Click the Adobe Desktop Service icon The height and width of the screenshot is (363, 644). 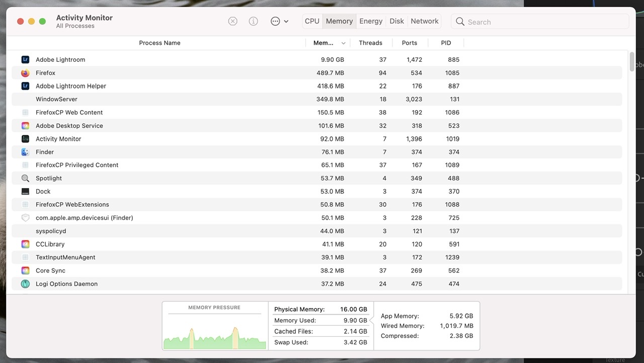click(x=25, y=126)
